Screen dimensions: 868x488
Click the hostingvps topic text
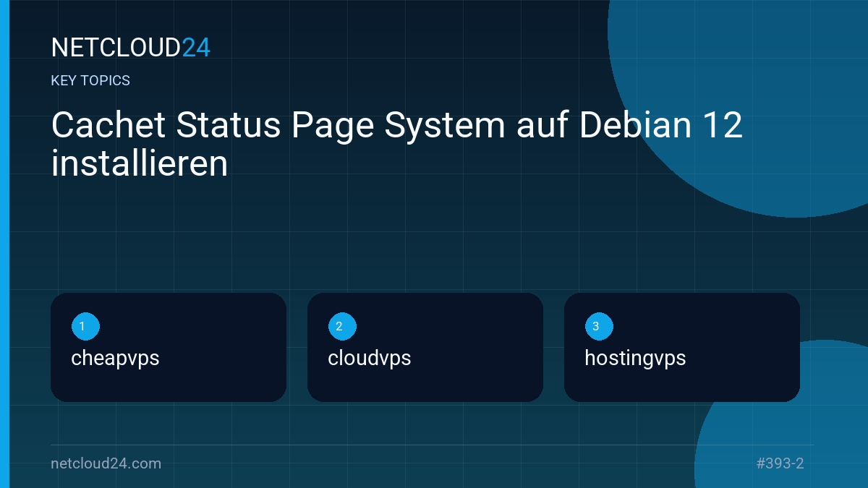coord(635,359)
